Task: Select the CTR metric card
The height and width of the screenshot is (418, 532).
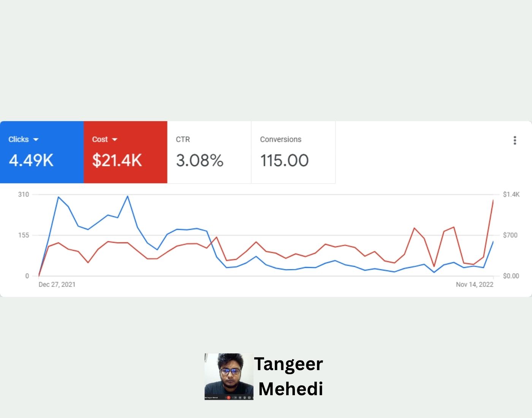Action: pos(209,152)
